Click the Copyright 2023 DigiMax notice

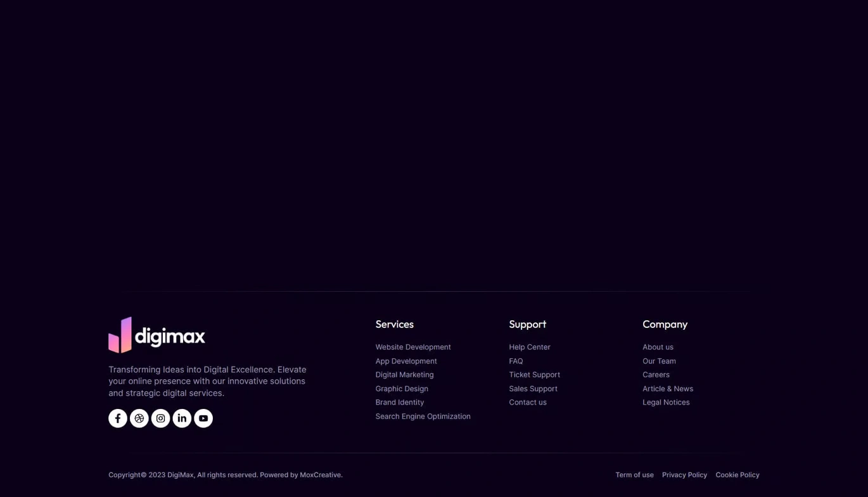(226, 475)
